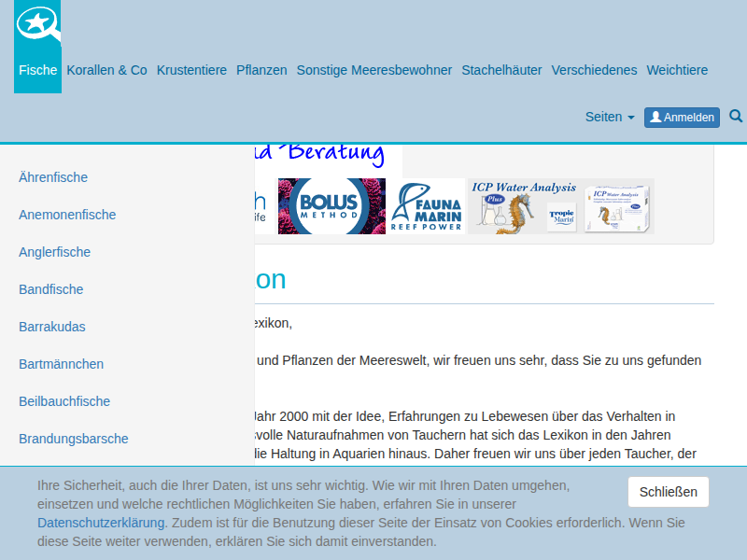This screenshot has height=560, width=747.
Task: Open the Datenschutzerklärung link
Action: [x=101, y=523]
